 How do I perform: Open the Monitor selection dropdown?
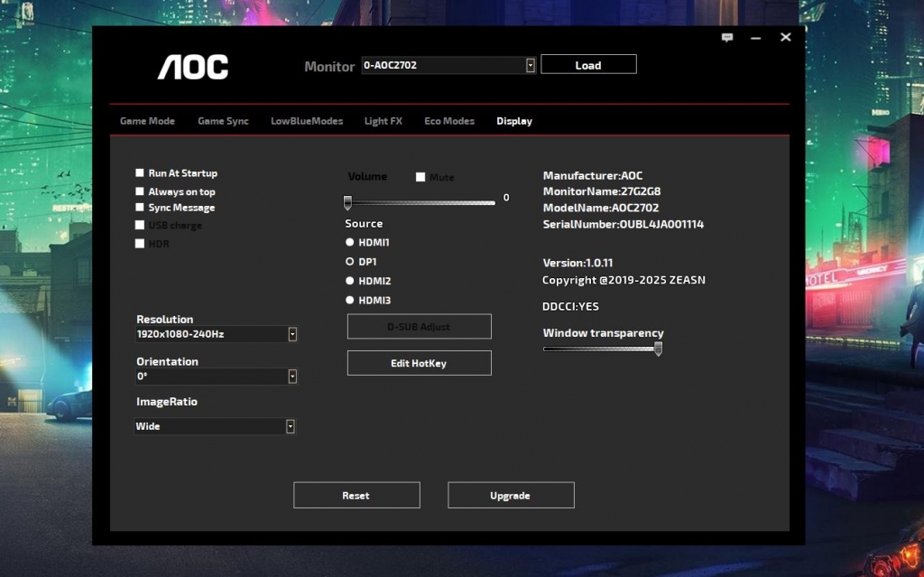(530, 65)
